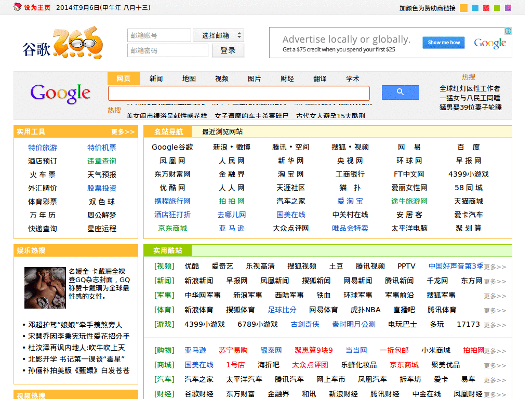
Task: Select the 财经 search tab
Action: [287, 79]
